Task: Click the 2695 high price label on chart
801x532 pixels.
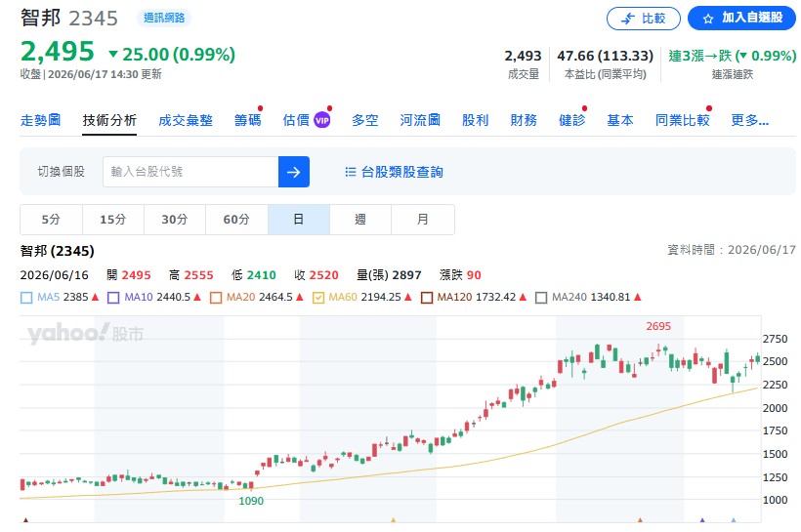Action: click(x=658, y=326)
